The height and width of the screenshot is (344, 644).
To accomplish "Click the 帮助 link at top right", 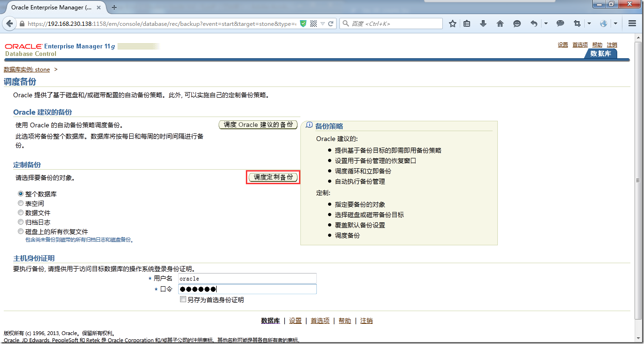I will pos(597,45).
